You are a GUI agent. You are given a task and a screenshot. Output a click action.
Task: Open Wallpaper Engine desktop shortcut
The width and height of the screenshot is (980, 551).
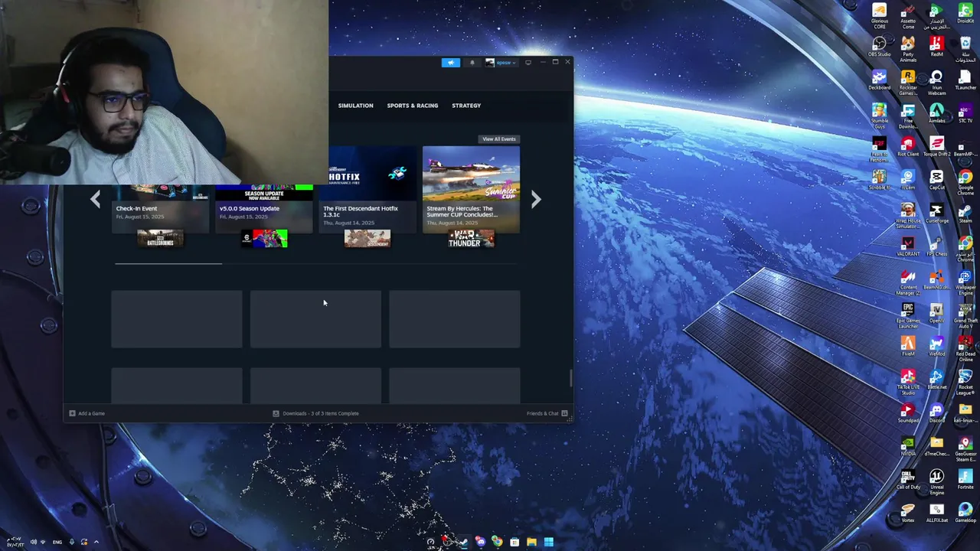965,282
